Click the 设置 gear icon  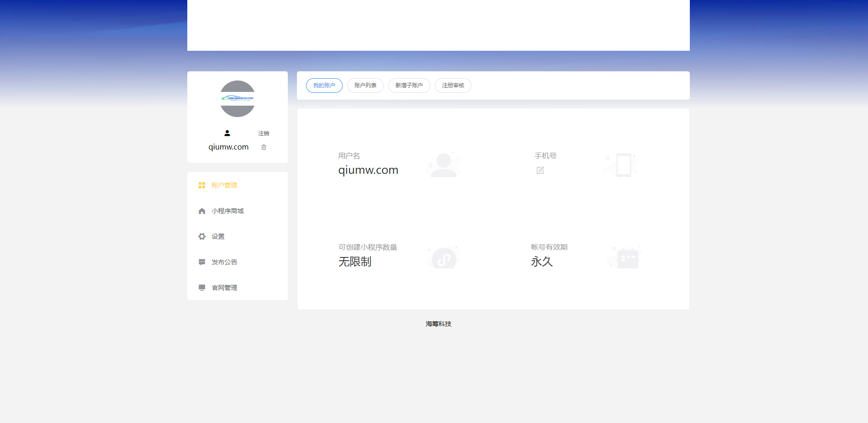click(202, 236)
